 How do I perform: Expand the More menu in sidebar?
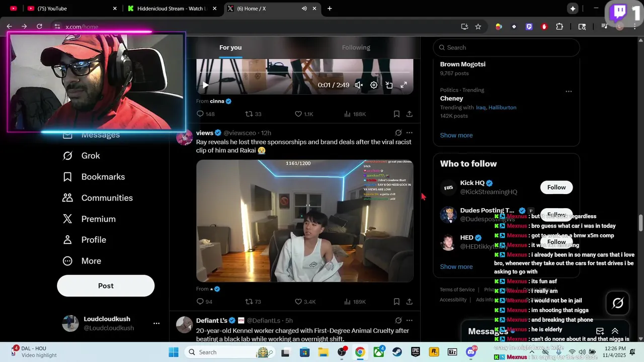tap(82, 261)
